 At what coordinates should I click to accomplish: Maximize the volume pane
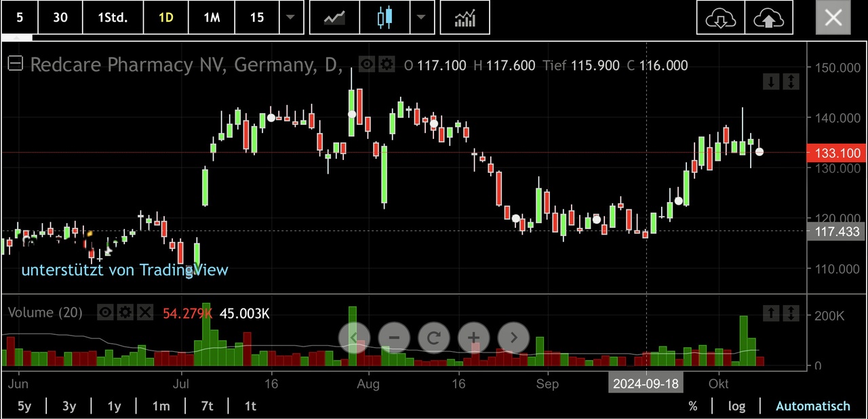[791, 313]
